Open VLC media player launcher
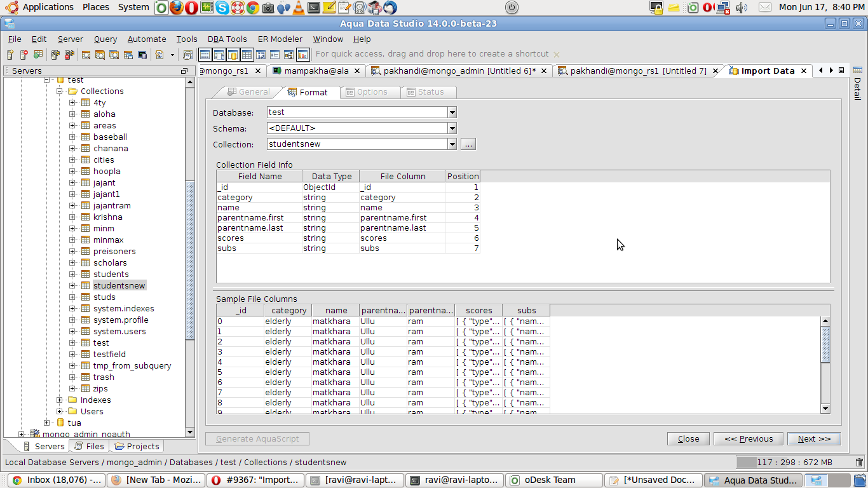The width and height of the screenshot is (868, 488). (299, 8)
